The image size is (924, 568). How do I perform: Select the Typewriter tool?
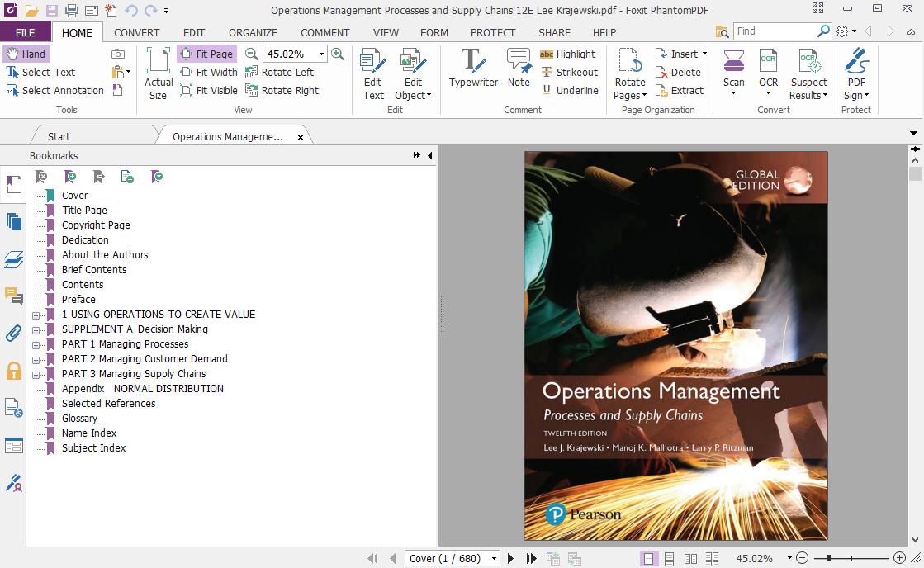473,69
